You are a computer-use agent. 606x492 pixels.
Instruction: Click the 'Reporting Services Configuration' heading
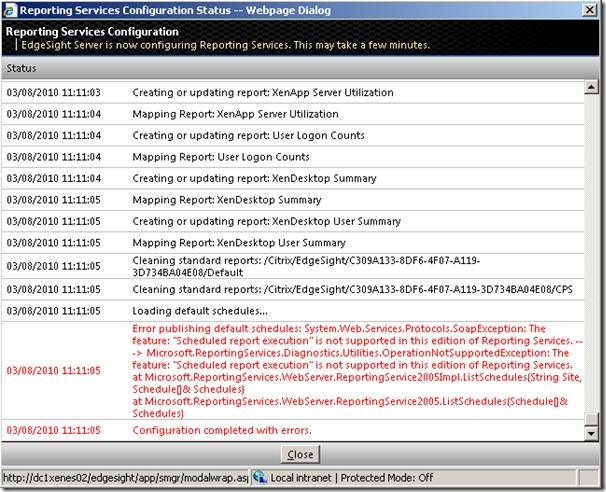92,32
